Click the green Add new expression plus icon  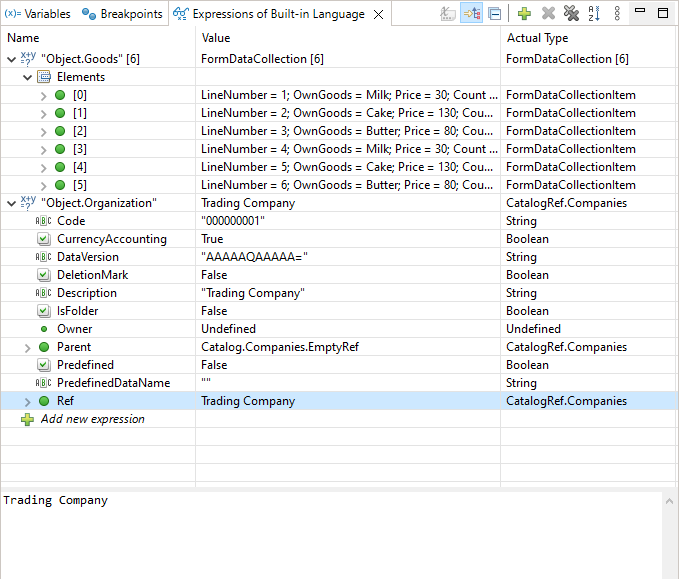pos(524,14)
